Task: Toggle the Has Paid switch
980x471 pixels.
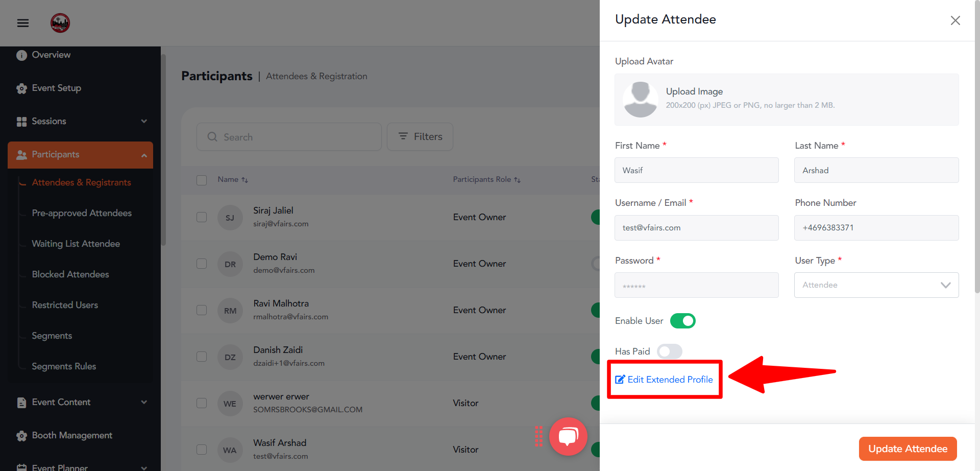Action: (x=670, y=351)
